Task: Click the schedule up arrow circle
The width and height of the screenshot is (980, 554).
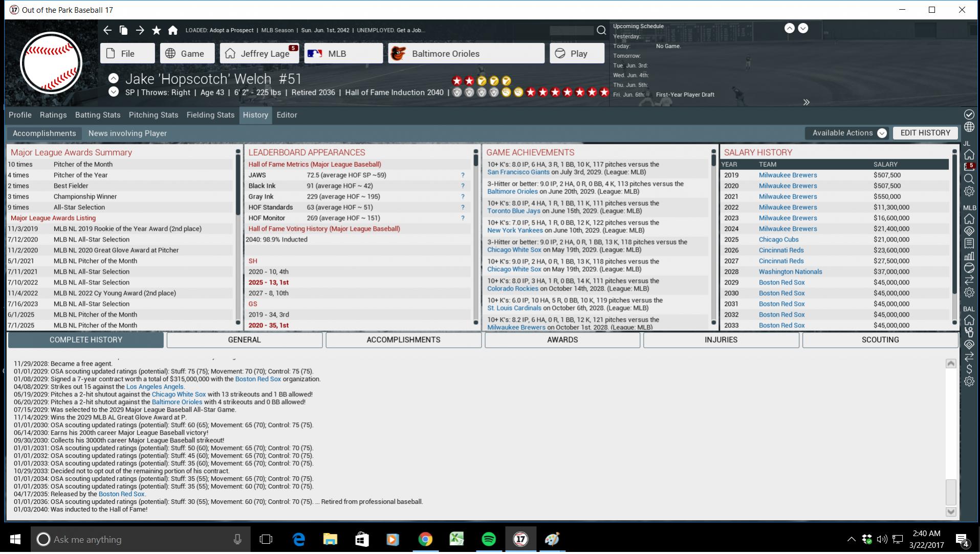Action: 790,29
